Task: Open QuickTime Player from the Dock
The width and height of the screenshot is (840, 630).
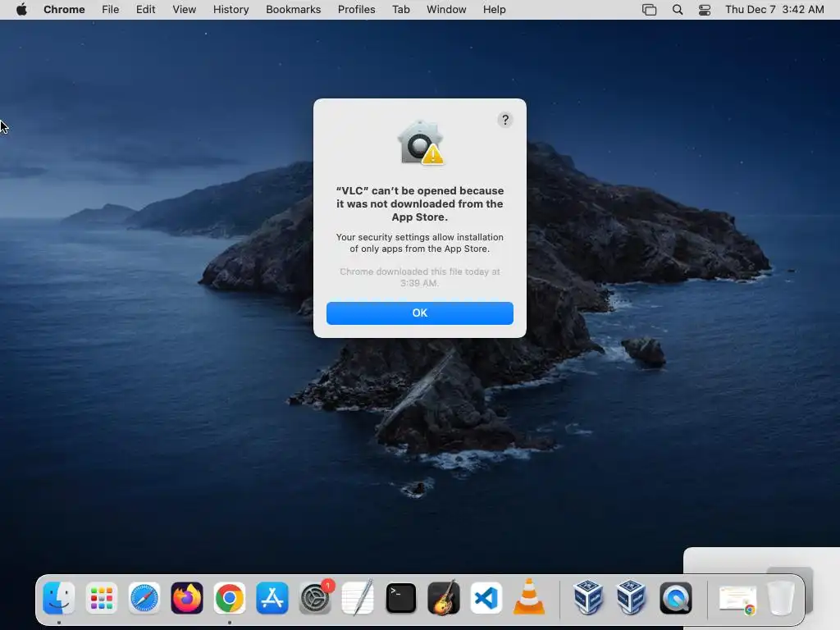Action: click(x=676, y=598)
